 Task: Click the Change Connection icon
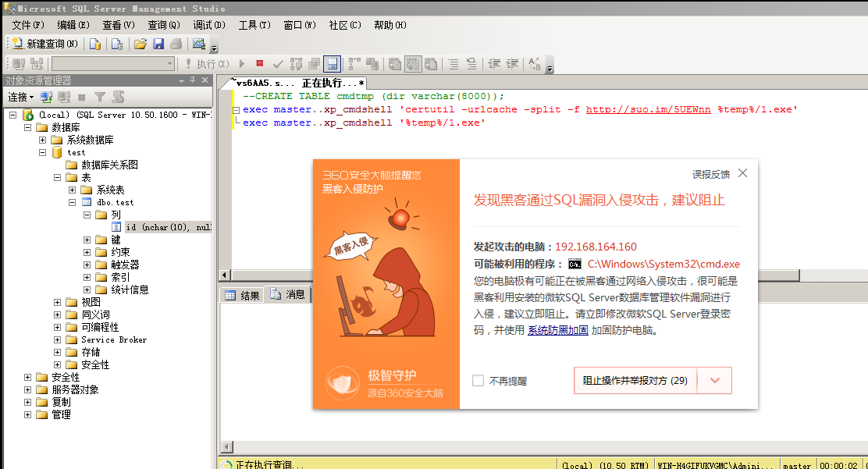37,64
